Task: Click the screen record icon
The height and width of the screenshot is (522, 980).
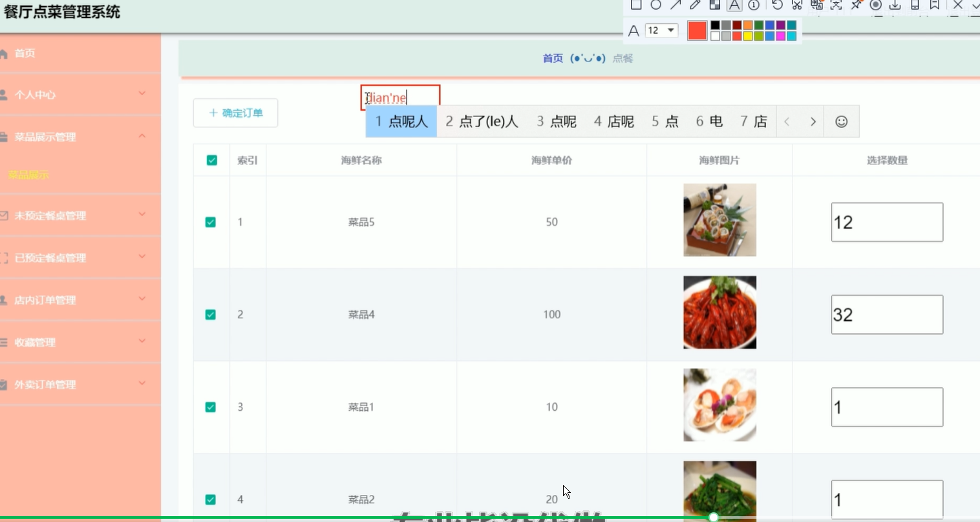Action: pos(876,5)
